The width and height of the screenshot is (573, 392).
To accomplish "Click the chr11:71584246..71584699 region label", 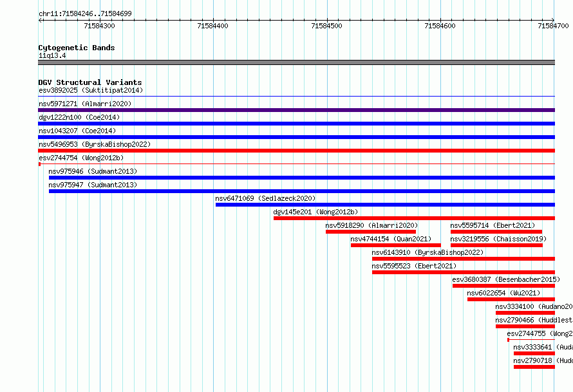I will point(85,14).
